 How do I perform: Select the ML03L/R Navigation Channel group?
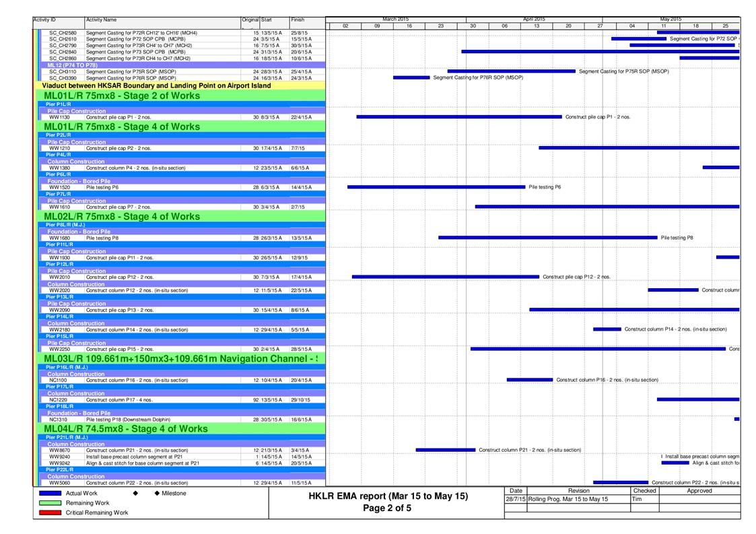(x=181, y=359)
